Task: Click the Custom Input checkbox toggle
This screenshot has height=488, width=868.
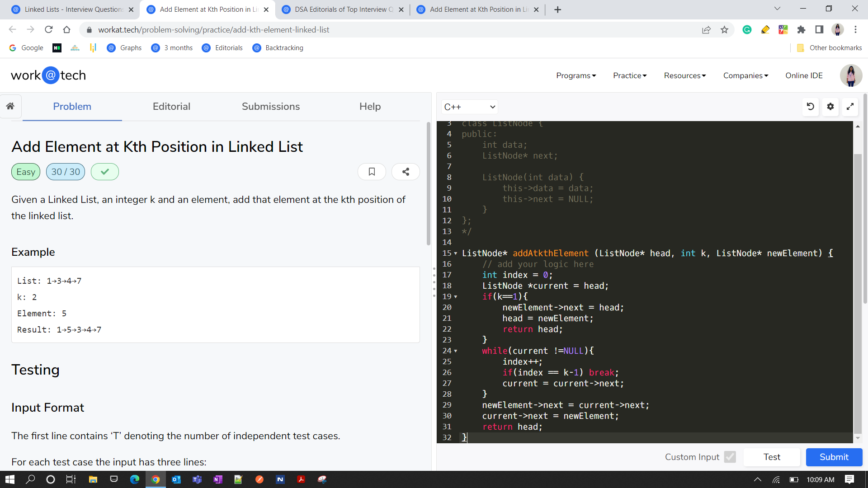Action: coord(730,456)
